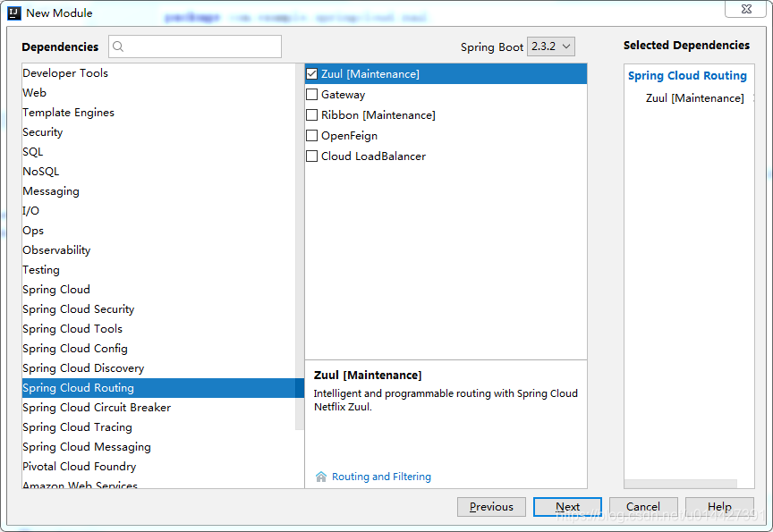
Task: Check the OpenFeign dependency box
Action: pyautogui.click(x=311, y=136)
